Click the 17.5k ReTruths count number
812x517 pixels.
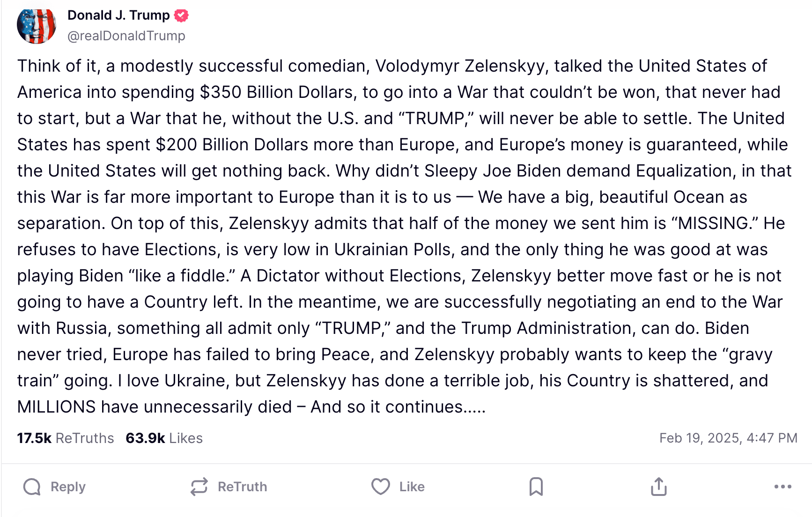point(34,438)
